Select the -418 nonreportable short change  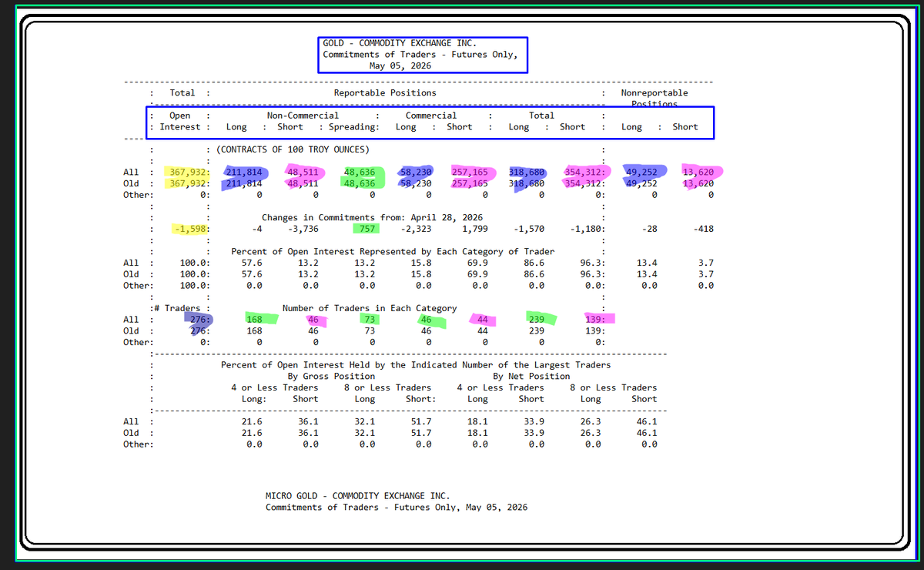click(x=704, y=229)
